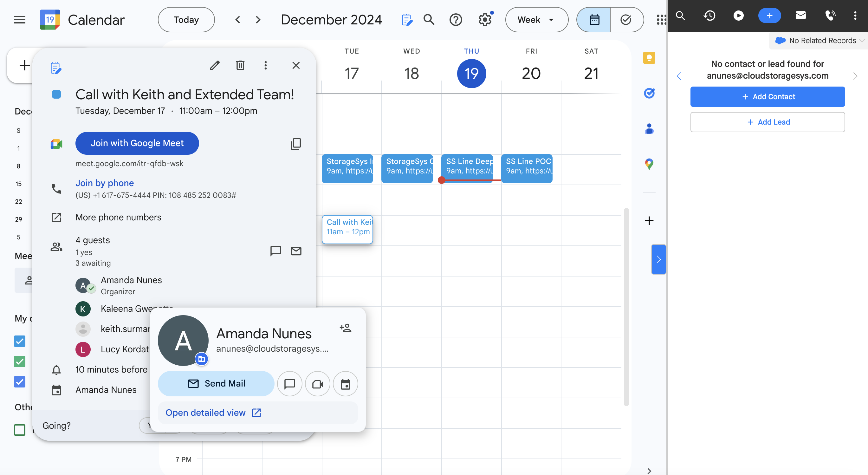Open the Google Keep side panel icon

coord(649,58)
